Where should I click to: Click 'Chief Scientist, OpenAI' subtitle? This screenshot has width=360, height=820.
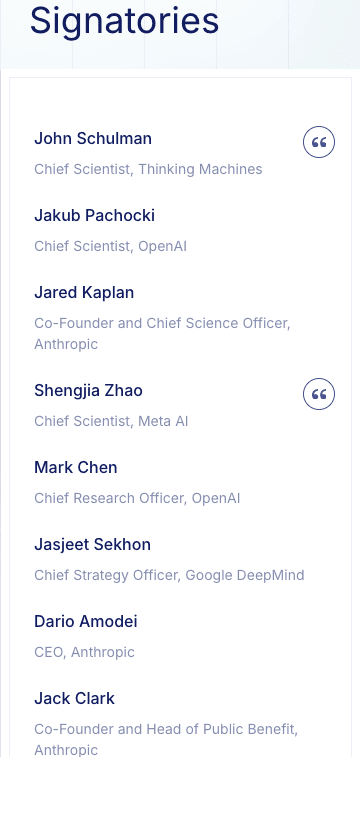[x=110, y=246]
